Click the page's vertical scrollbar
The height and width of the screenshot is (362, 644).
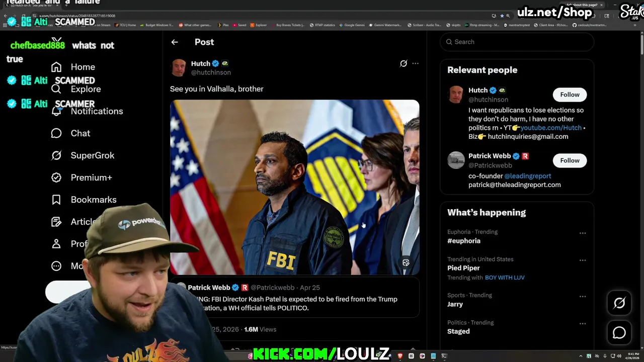[641, 45]
